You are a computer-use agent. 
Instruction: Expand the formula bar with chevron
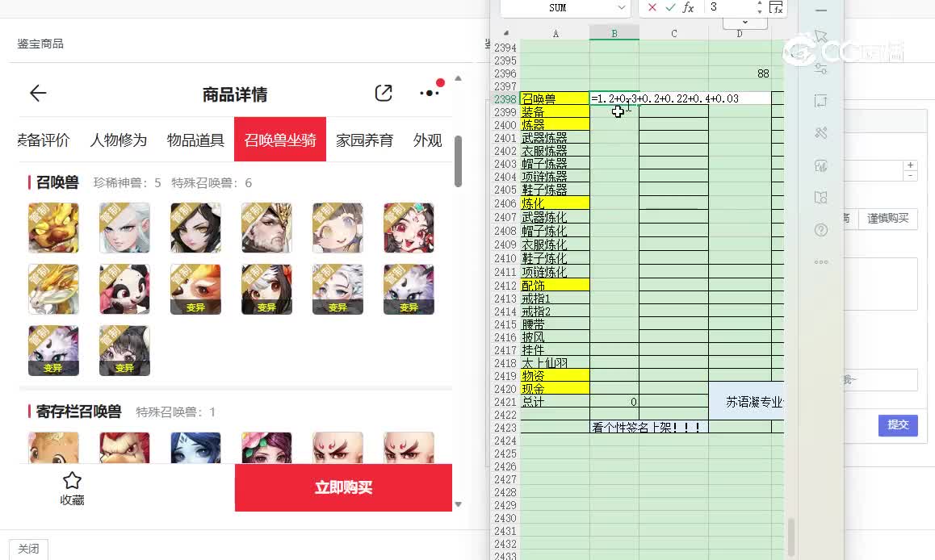[x=744, y=22]
